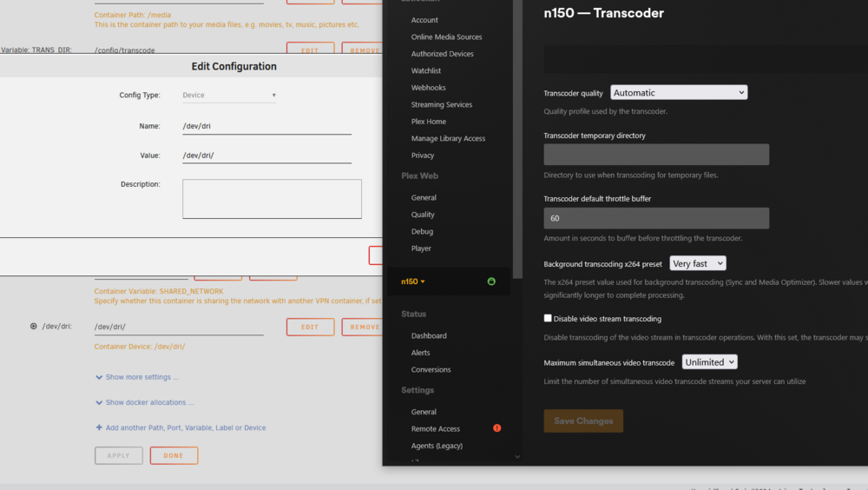
Task: Open Webhooks settings
Action: [428, 88]
